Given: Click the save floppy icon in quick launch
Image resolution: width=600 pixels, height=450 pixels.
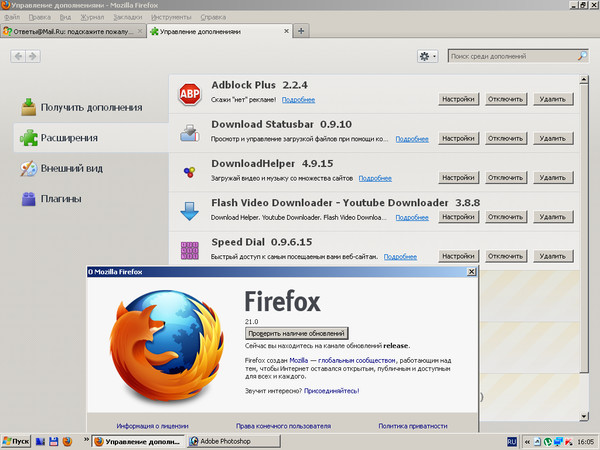Looking at the screenshot, I should [54, 441].
